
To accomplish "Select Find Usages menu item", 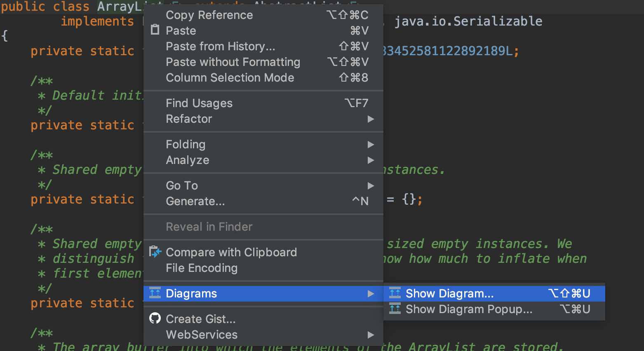I will 263,103.
